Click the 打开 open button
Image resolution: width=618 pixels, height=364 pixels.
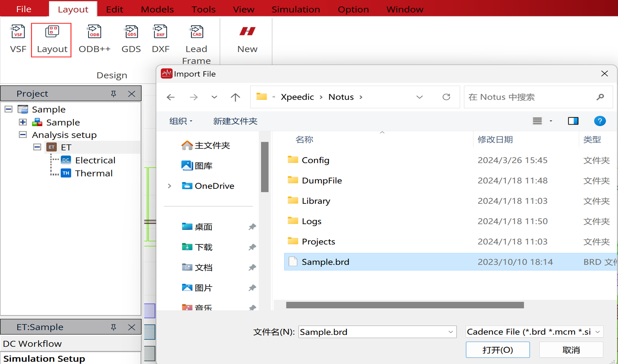pos(498,350)
